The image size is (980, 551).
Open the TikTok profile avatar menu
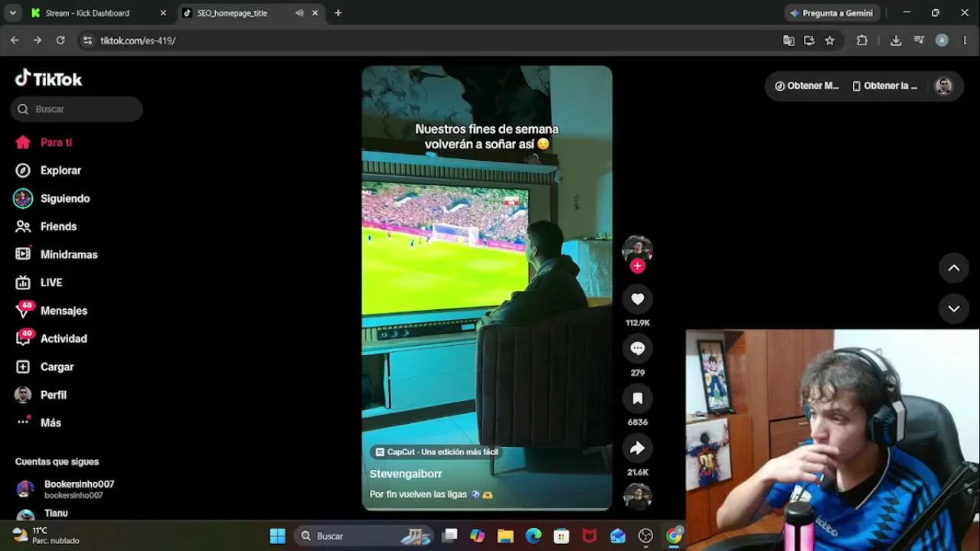[x=944, y=86]
